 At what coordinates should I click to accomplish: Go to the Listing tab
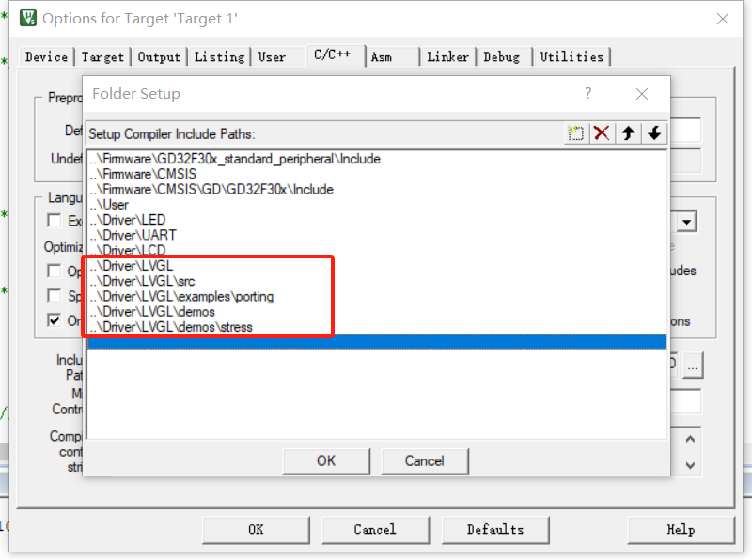[x=219, y=57]
